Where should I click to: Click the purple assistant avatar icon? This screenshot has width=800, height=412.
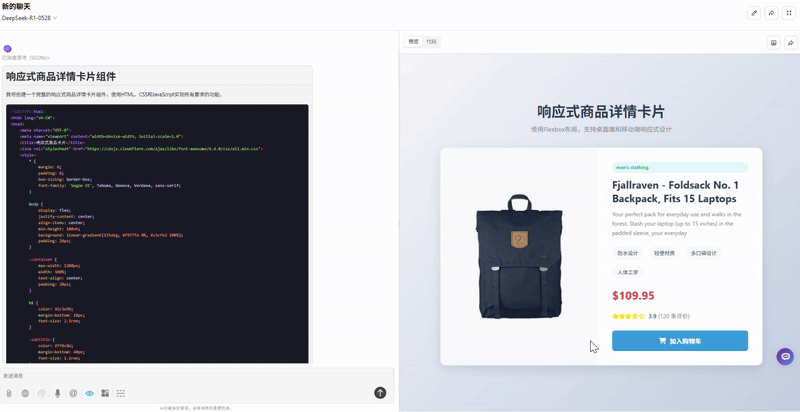point(7,48)
